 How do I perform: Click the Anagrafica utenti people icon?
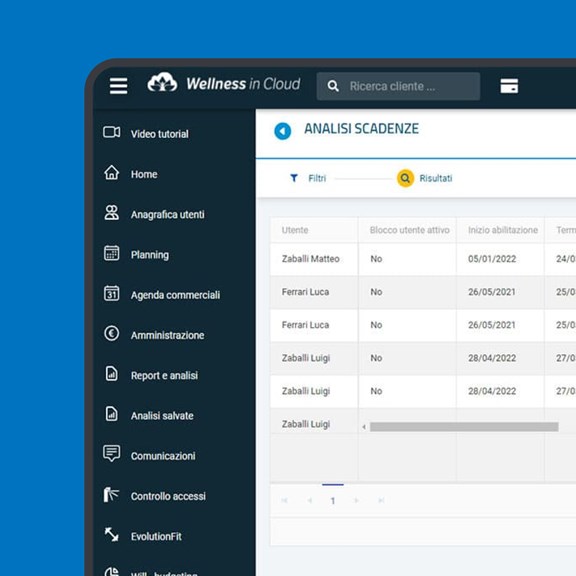pyautogui.click(x=111, y=212)
